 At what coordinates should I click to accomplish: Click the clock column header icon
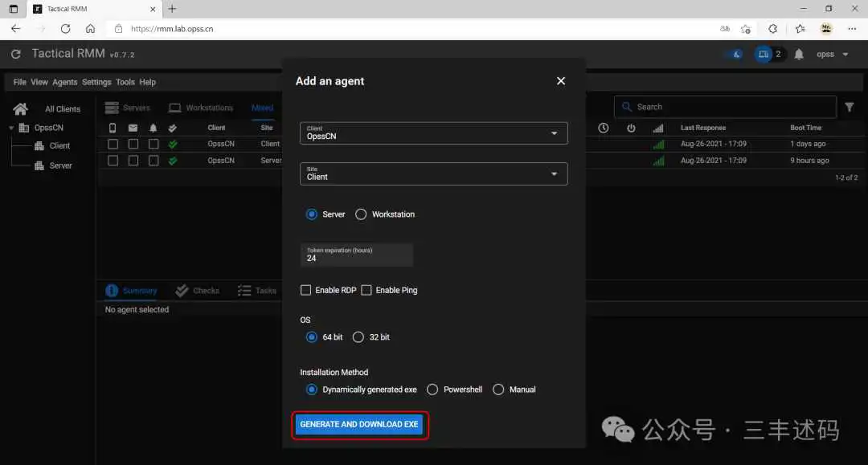604,128
